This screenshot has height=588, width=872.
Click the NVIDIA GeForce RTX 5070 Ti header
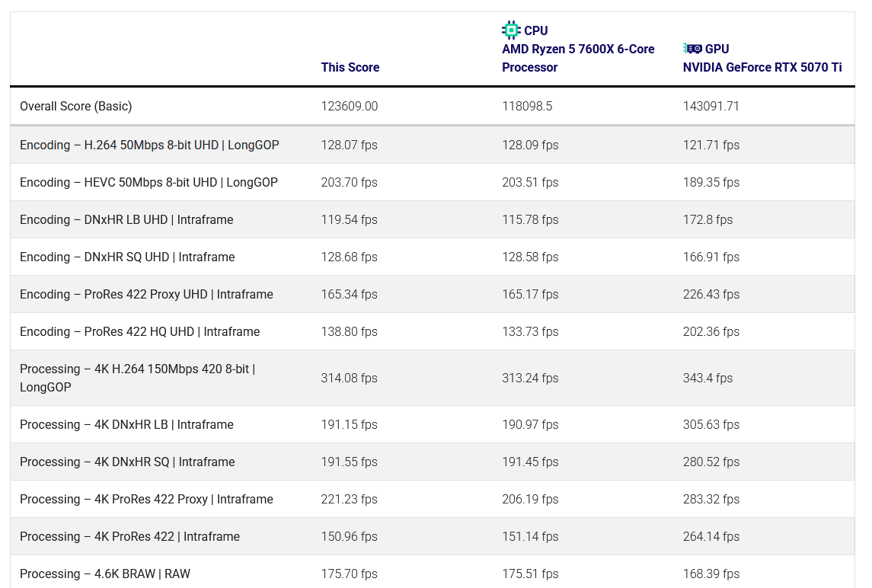tap(762, 67)
